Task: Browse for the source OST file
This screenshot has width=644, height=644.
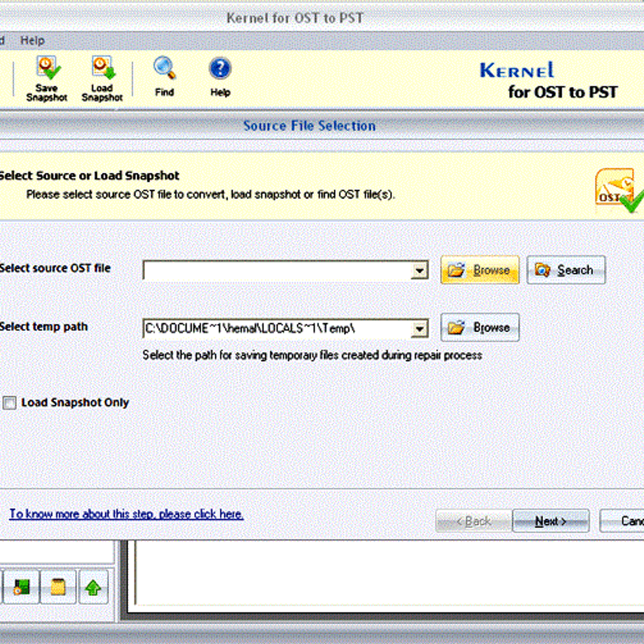Action: tap(480, 270)
